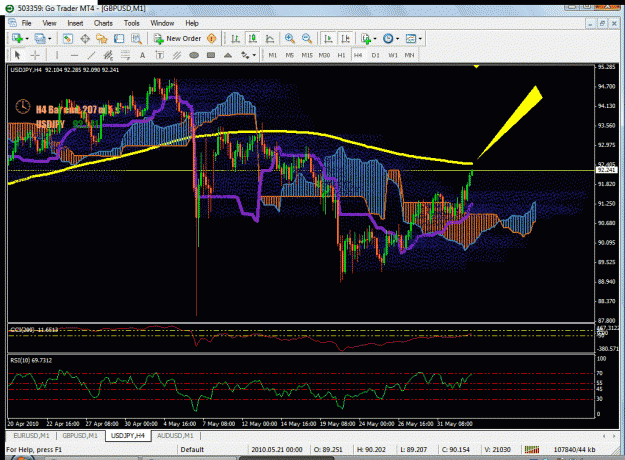Viewport: 625px width, 460px height.
Task: Open the Charts menu
Action: point(103,23)
